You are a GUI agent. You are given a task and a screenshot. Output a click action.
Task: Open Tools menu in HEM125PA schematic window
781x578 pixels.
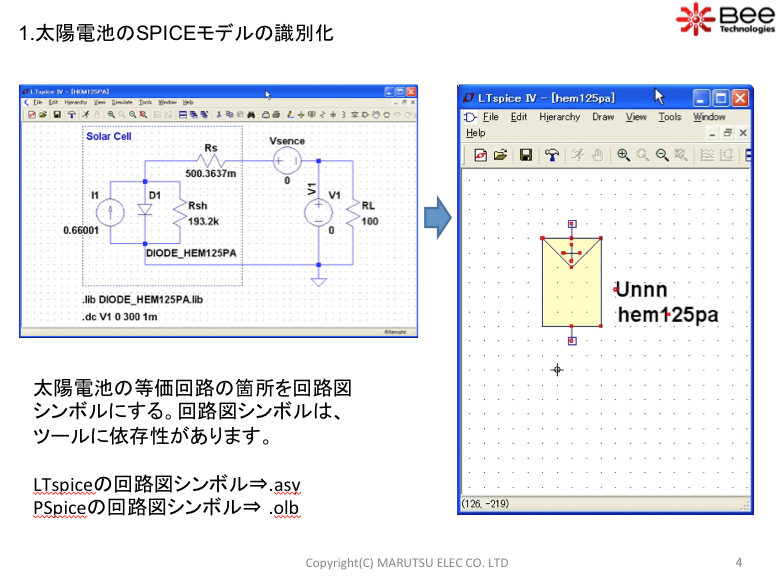pyautogui.click(x=145, y=102)
